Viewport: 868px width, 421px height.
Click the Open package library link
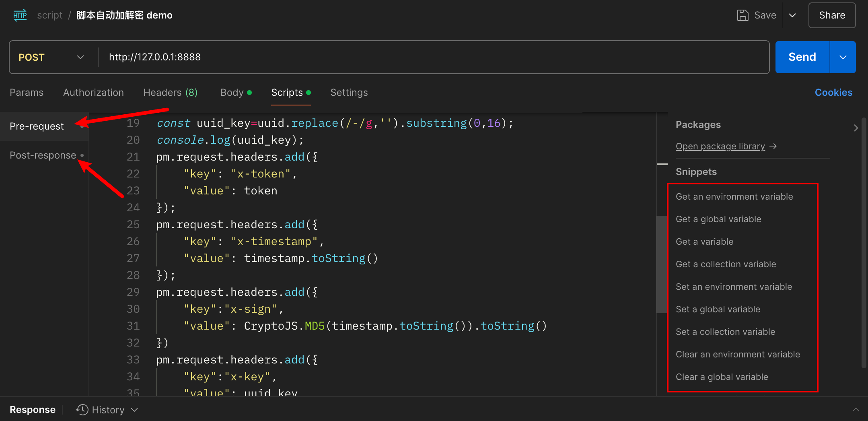coord(720,146)
